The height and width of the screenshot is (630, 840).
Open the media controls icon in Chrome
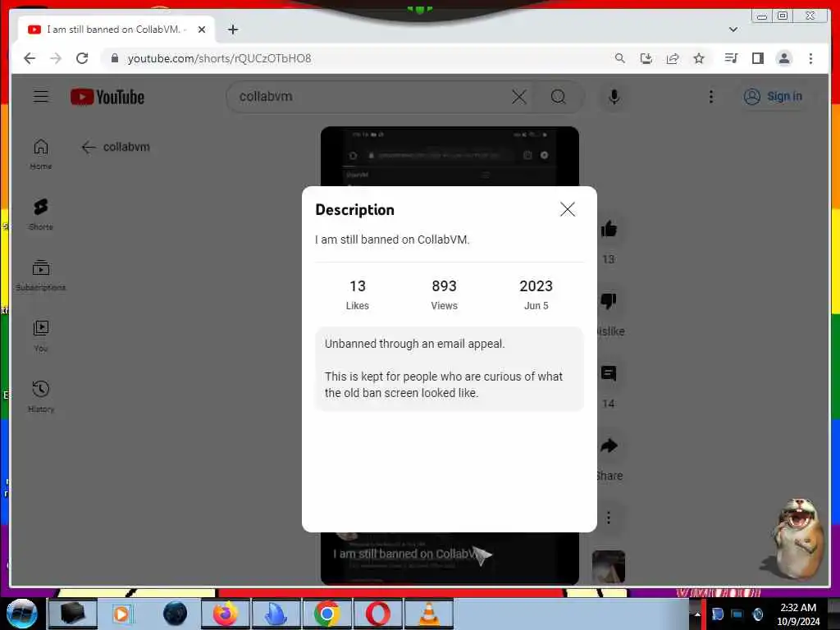[731, 58]
